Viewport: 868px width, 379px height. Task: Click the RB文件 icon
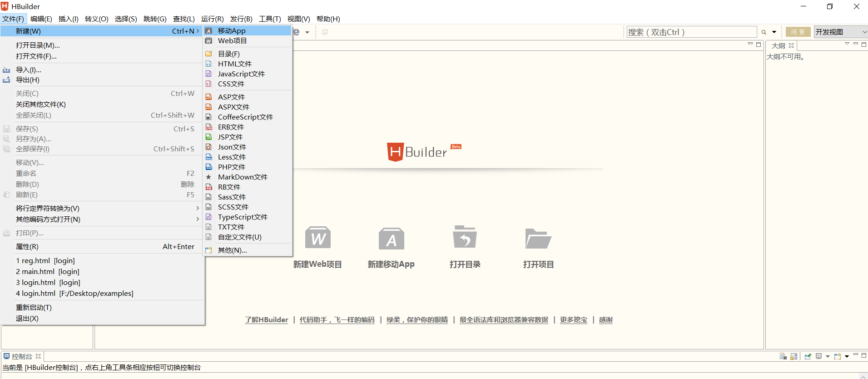click(x=208, y=187)
